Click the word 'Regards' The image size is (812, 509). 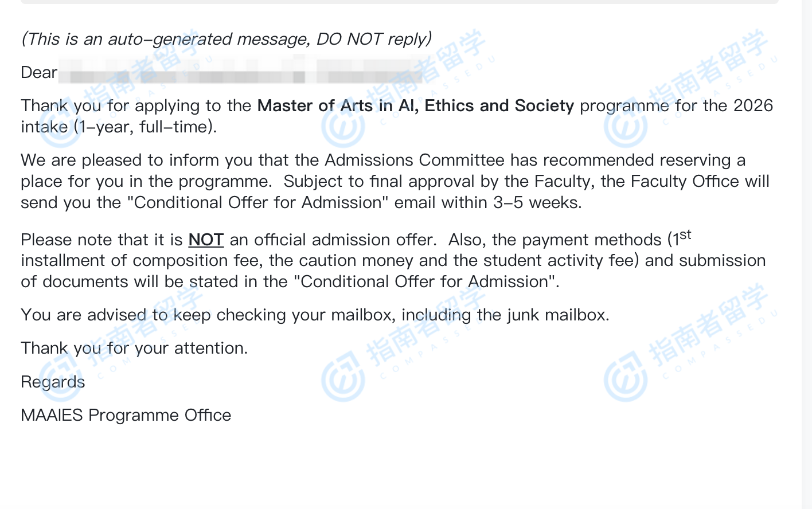click(53, 382)
